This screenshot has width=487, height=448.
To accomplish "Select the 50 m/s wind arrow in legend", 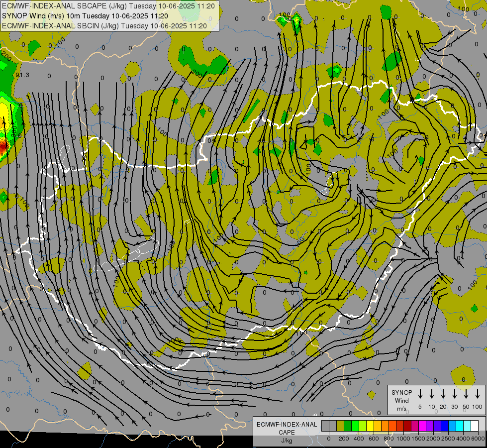I will 466,393.
